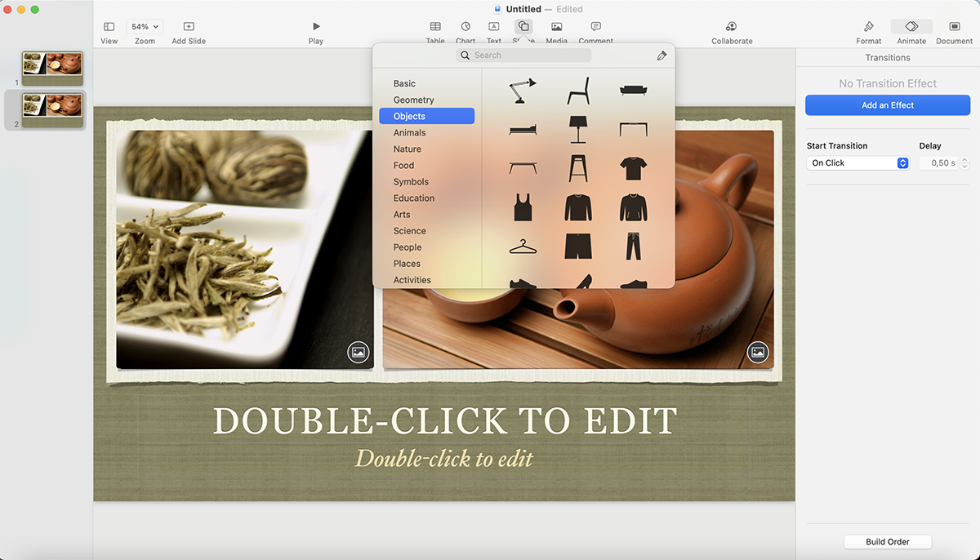Insert a text box
This screenshot has height=560, width=980.
(x=493, y=31)
